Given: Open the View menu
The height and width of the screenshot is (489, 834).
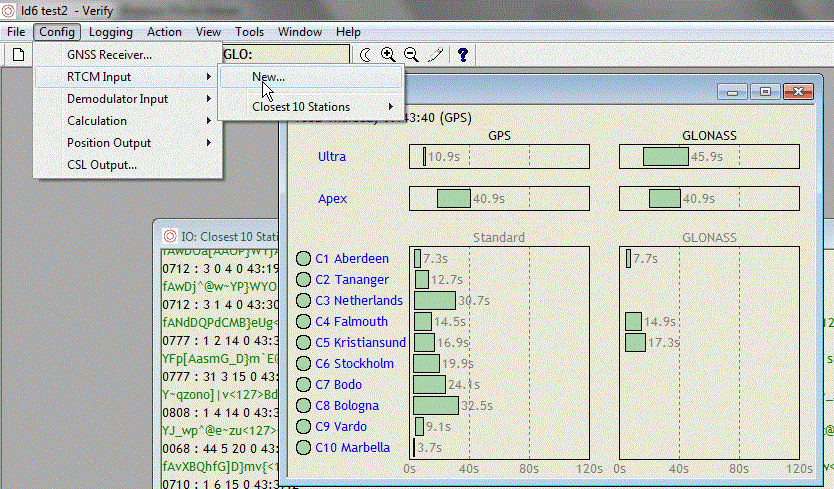Looking at the screenshot, I should pos(208,32).
